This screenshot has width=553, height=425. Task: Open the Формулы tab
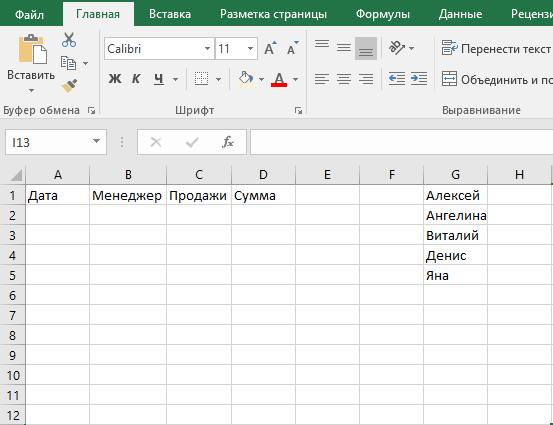coord(383,14)
